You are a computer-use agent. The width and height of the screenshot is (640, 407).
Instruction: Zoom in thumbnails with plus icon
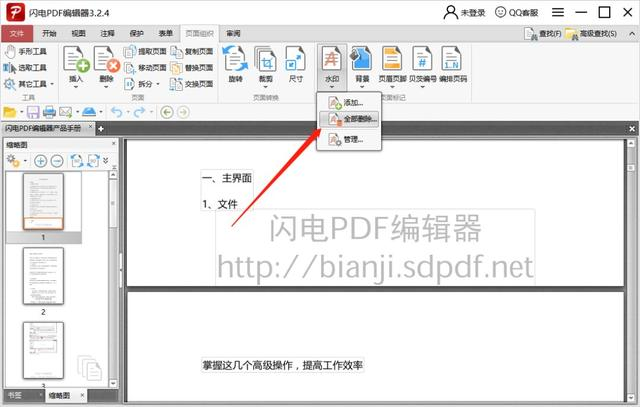point(40,161)
